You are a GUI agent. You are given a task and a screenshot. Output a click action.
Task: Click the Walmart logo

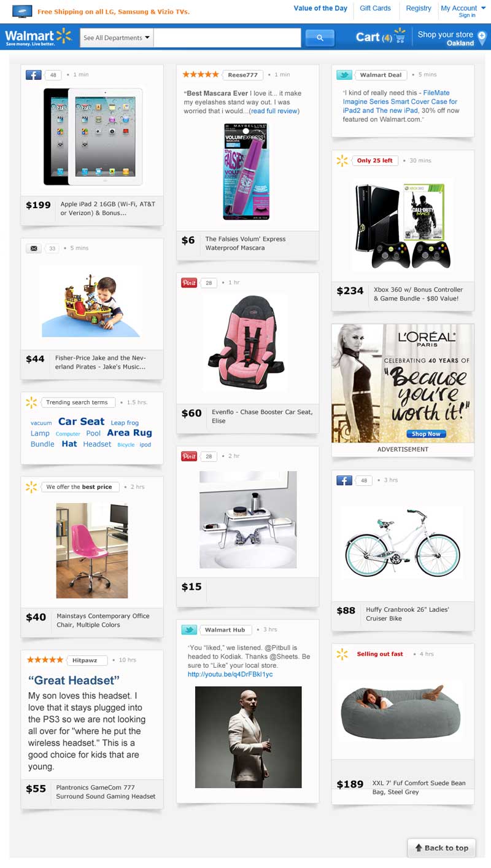pos(38,37)
